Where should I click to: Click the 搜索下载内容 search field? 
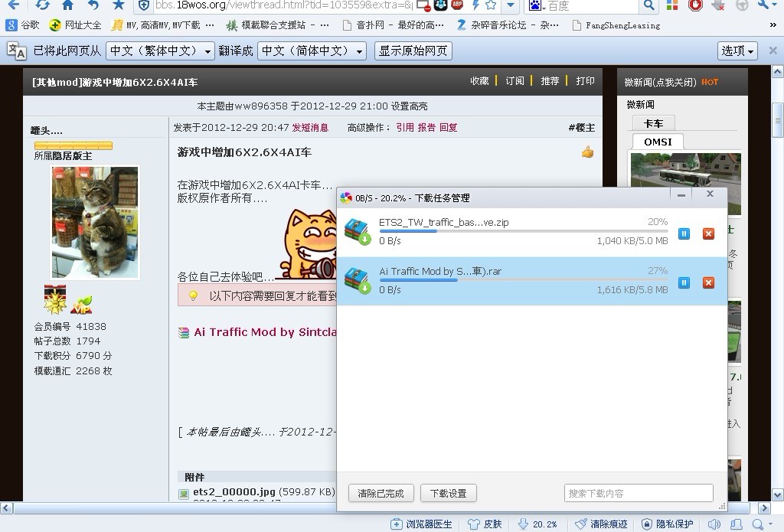(638, 494)
